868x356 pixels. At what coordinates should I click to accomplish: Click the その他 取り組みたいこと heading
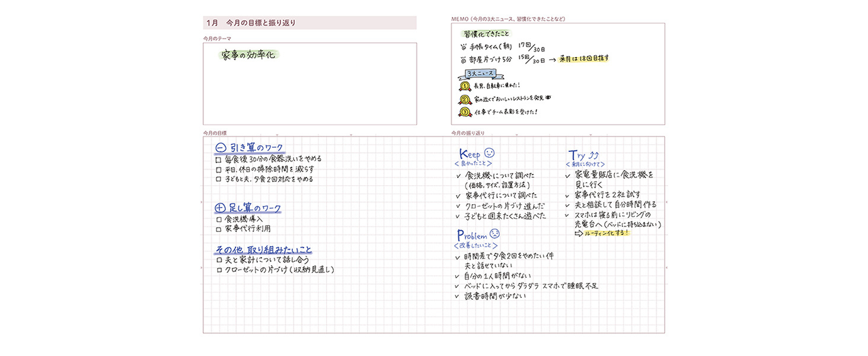(263, 250)
